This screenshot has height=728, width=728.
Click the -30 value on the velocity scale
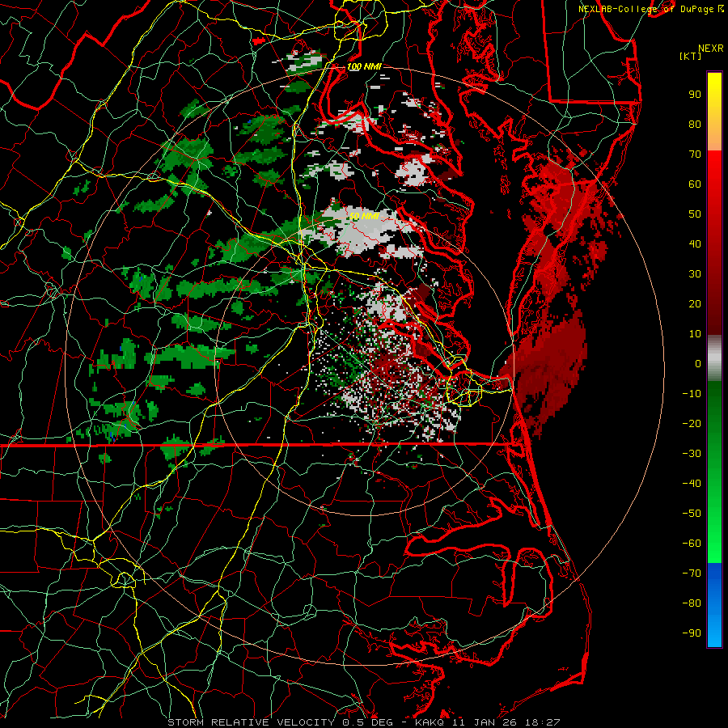coord(692,454)
